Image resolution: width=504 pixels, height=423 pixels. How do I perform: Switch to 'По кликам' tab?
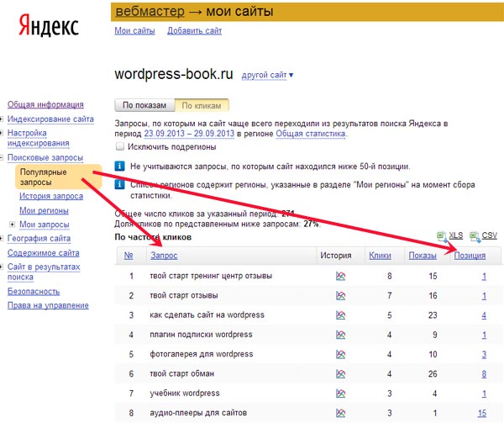[202, 105]
